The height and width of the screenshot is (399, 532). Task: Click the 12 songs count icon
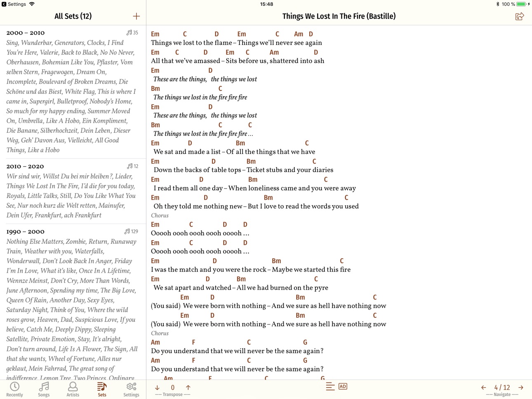click(x=133, y=166)
